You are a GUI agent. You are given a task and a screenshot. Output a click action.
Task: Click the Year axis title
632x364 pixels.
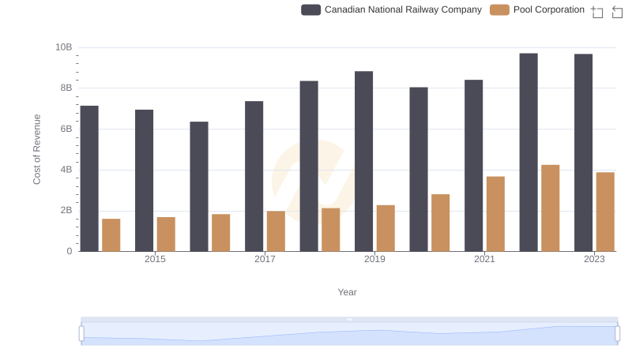[347, 292]
